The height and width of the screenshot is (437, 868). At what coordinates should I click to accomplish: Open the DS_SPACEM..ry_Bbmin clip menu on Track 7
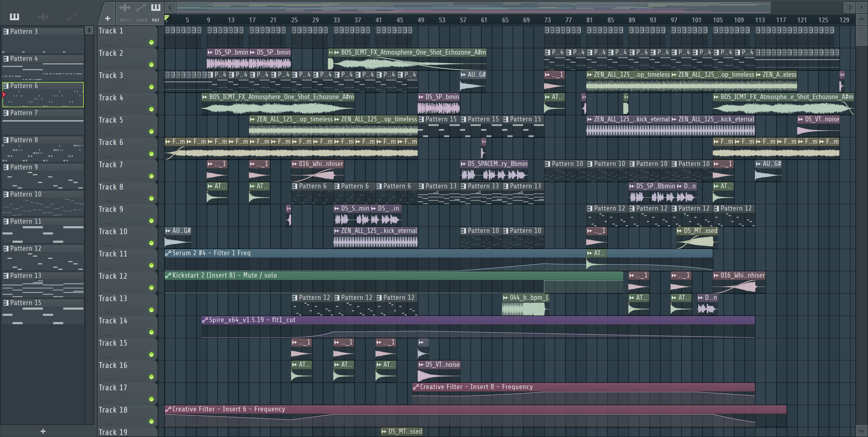click(463, 164)
